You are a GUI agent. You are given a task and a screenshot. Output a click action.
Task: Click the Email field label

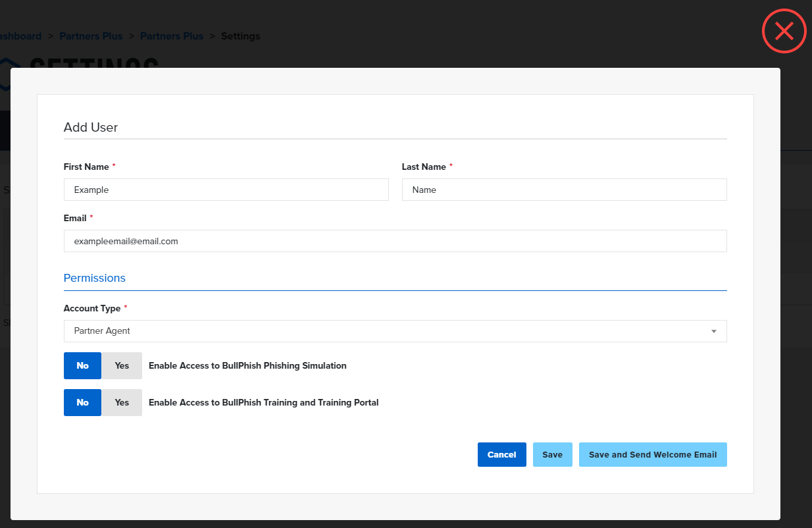coord(75,218)
